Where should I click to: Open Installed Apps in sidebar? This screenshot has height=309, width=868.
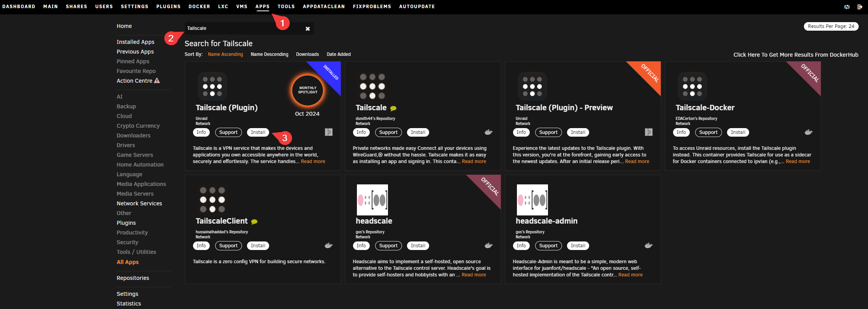click(x=136, y=42)
